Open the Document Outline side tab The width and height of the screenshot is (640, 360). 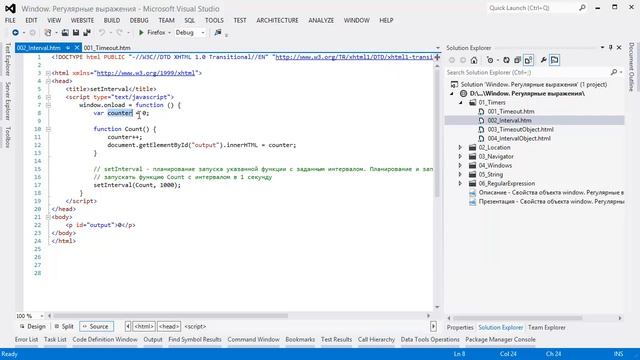tap(632, 67)
